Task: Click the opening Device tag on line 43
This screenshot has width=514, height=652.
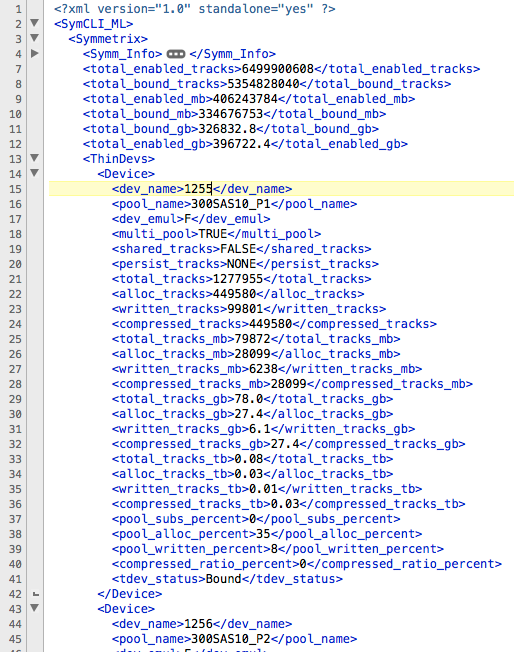Action: pos(126,608)
